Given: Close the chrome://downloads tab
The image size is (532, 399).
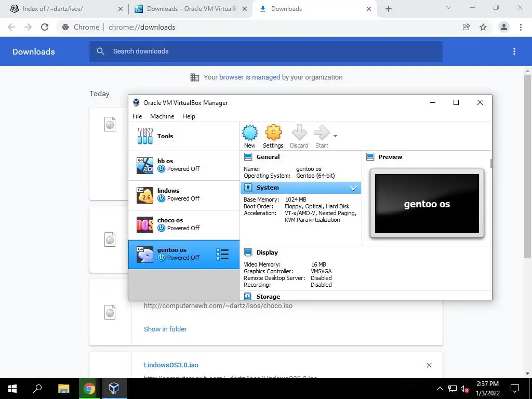Looking at the screenshot, I should (369, 9).
